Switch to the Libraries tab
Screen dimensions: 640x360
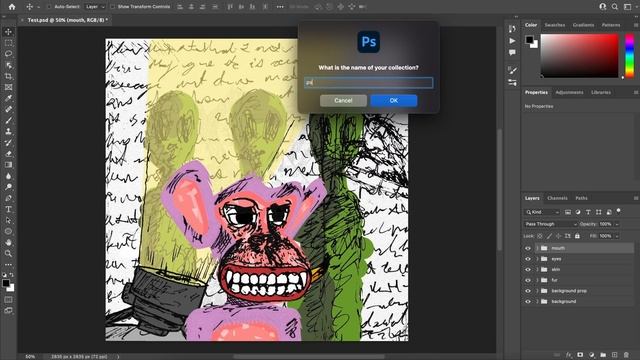coord(601,92)
